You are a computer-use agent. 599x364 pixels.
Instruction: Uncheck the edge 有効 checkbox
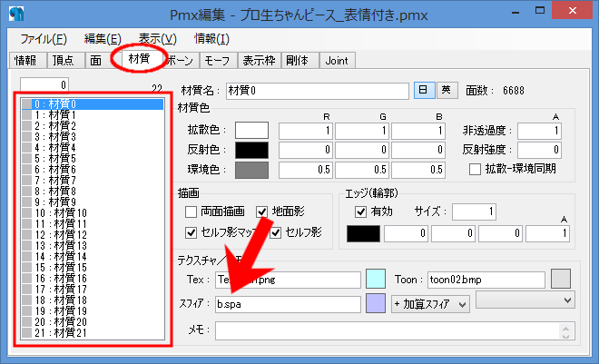click(x=360, y=212)
